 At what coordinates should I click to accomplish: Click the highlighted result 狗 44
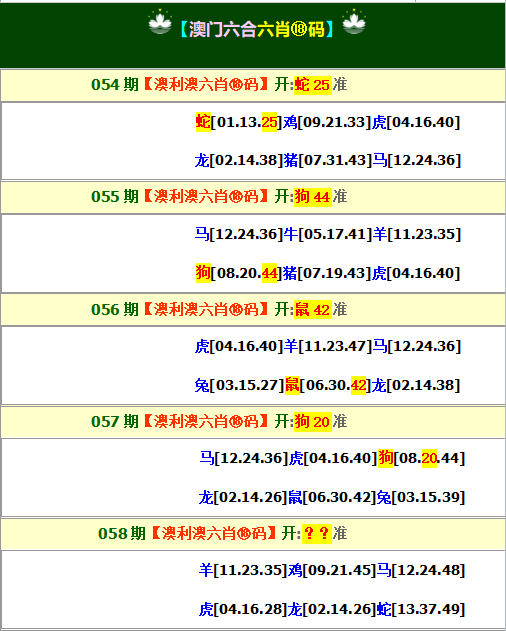tap(312, 197)
